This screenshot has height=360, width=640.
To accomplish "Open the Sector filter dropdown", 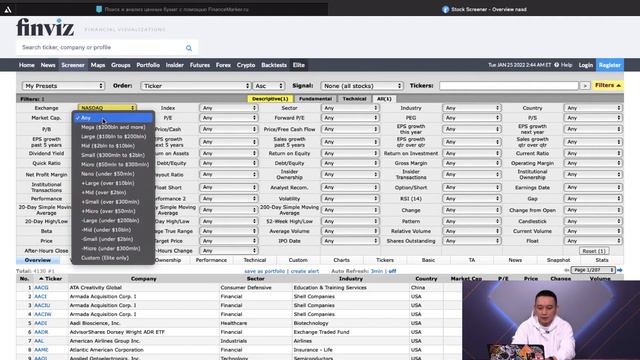I will click(x=350, y=108).
